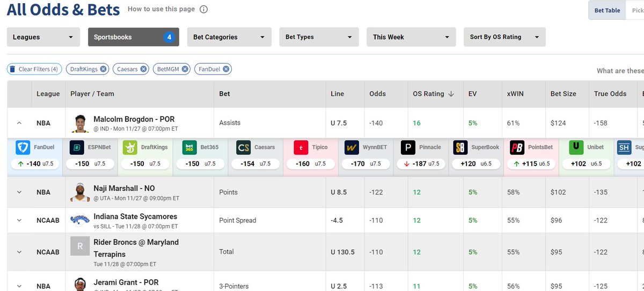Image resolution: width=644 pixels, height=291 pixels.
Task: Open the Sort By OS Rating dropdown
Action: [504, 37]
